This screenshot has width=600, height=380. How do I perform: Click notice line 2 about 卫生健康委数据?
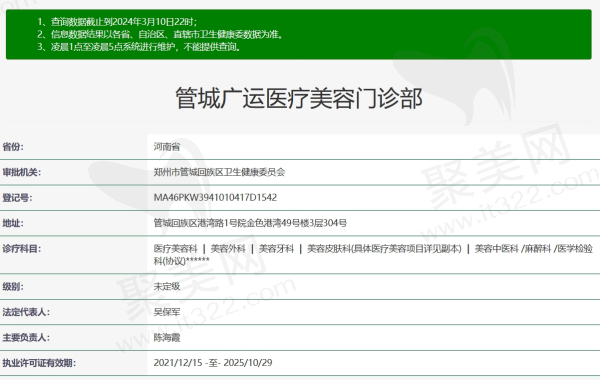[x=160, y=34]
